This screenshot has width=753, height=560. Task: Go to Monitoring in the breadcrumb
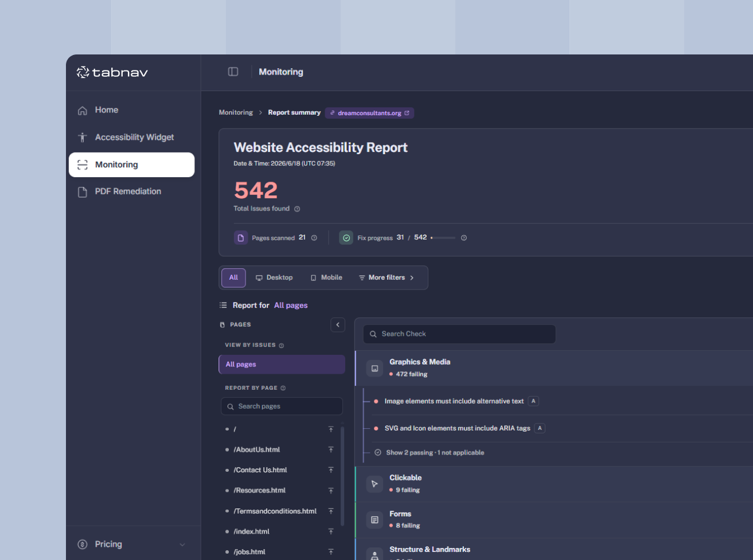coord(236,112)
